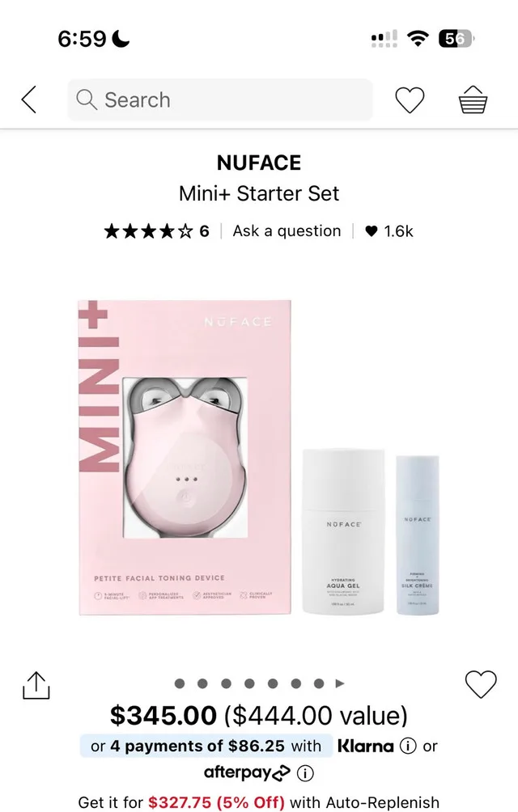Play product video via carousel triangle

pos(340,683)
